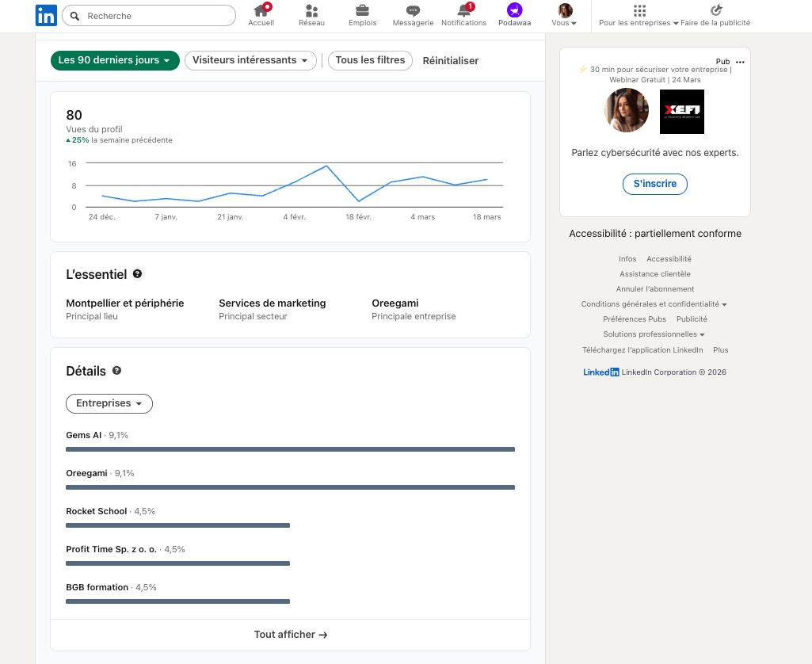
Task: Click inside the Recherche search field
Action: 149,15
